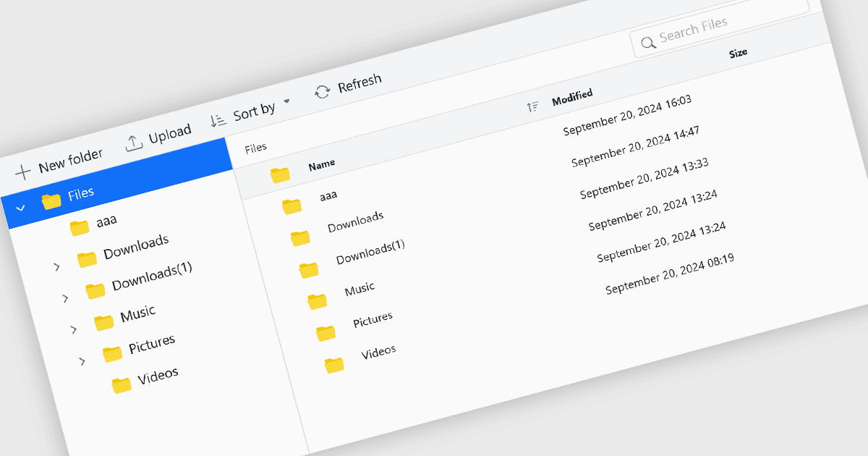Select aaa in the folder tree

pyautogui.click(x=107, y=221)
